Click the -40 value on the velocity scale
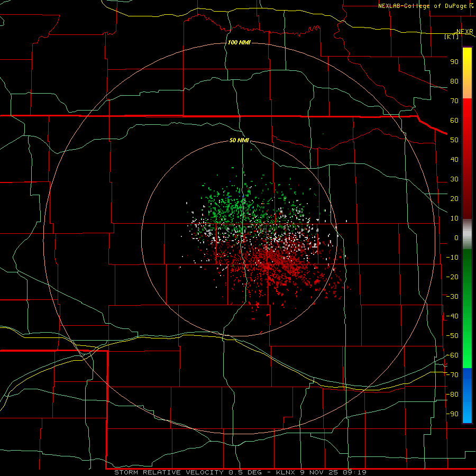Viewport: 476px width, 476px height. [452, 316]
